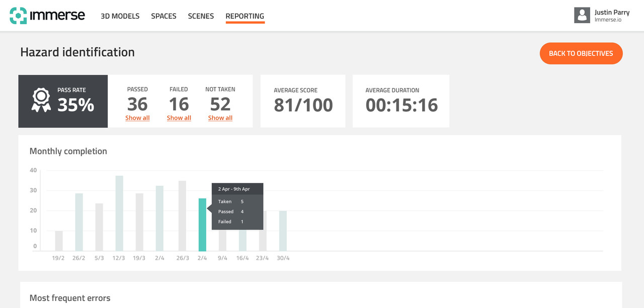Image resolution: width=644 pixels, height=308 pixels.
Task: Open the 3D Models menu item
Action: 120,16
